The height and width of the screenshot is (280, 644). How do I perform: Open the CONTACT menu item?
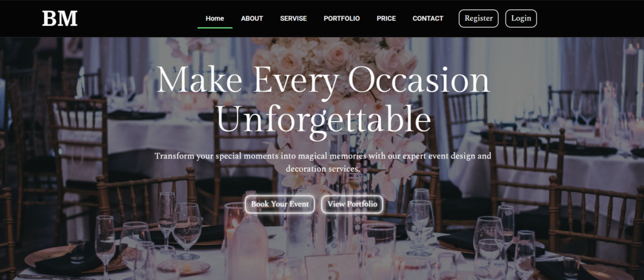428,18
